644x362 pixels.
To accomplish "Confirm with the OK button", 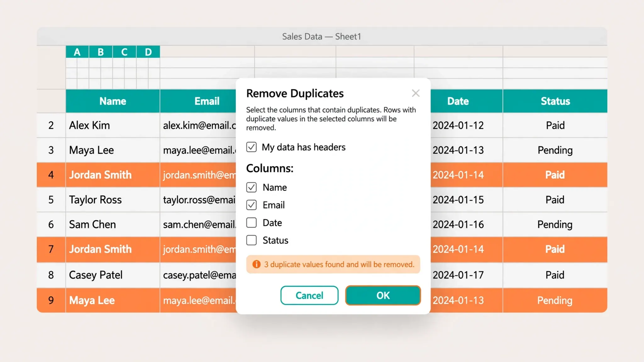I will coord(383,295).
